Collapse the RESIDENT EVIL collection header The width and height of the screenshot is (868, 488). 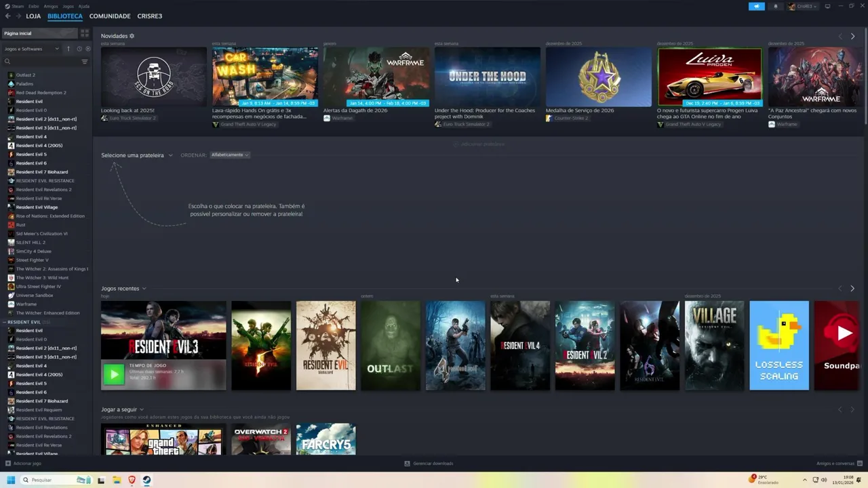[24, 322]
